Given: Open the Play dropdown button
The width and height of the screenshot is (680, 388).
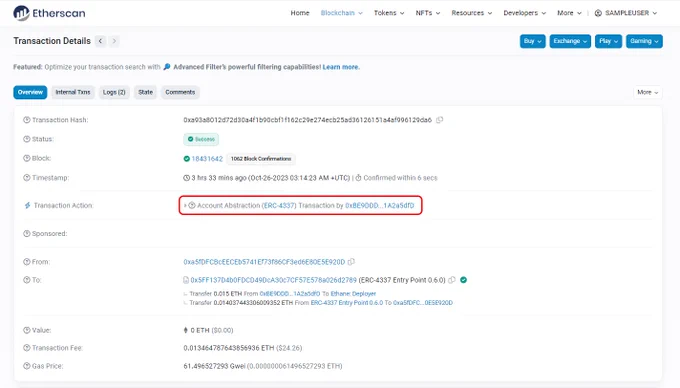Looking at the screenshot, I should click(608, 41).
